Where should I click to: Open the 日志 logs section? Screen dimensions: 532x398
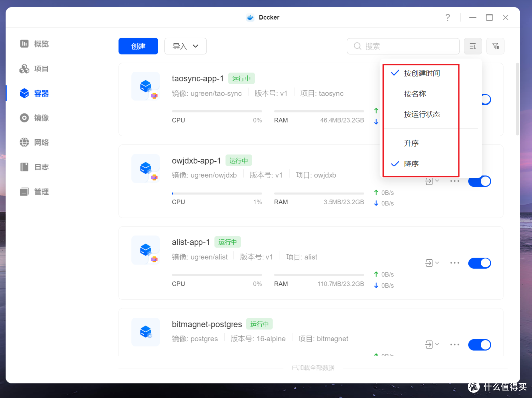point(34,167)
